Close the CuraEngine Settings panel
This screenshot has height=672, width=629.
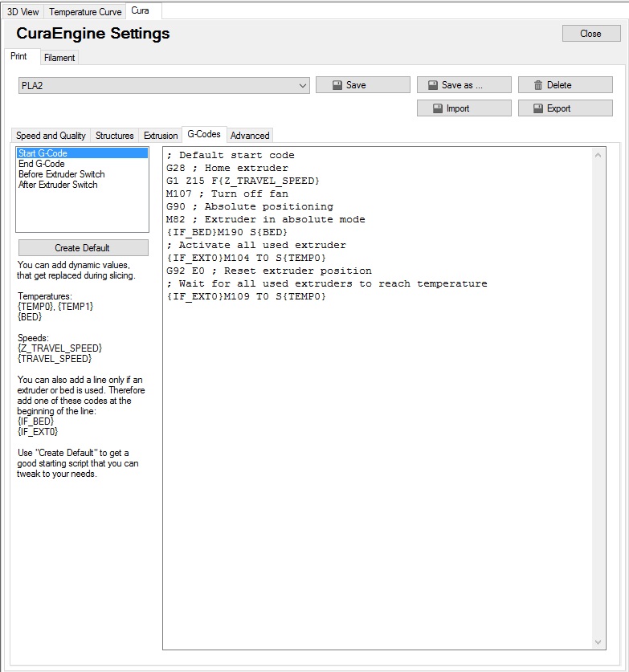tap(591, 34)
